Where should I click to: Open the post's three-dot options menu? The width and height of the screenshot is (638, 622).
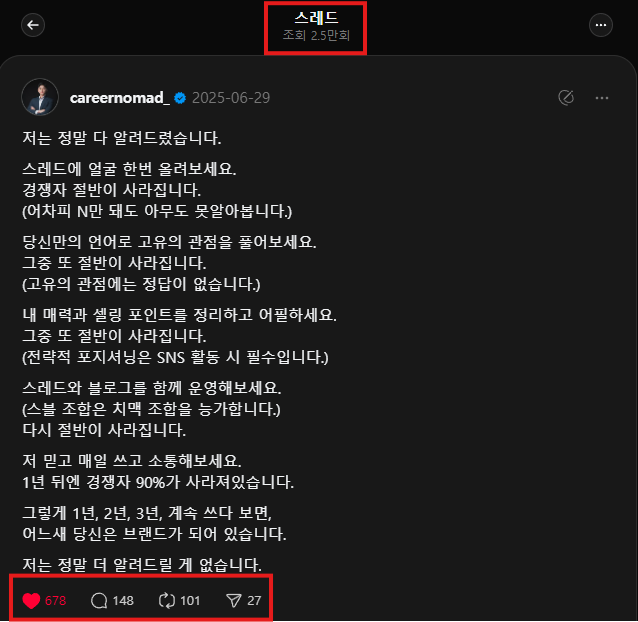[x=601, y=98]
